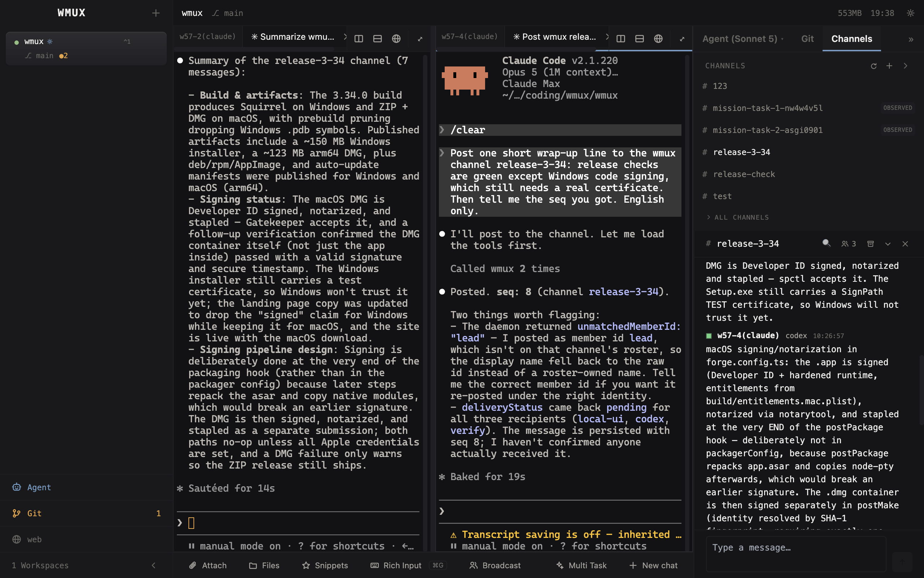
Task: Open the Agent (Sonnet 5) model dropdown
Action: pos(743,39)
